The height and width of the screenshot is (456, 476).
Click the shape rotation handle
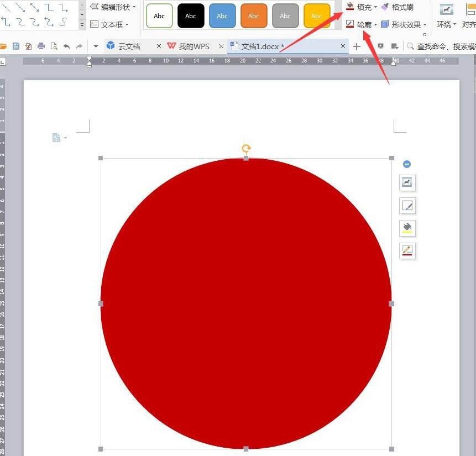[246, 149]
